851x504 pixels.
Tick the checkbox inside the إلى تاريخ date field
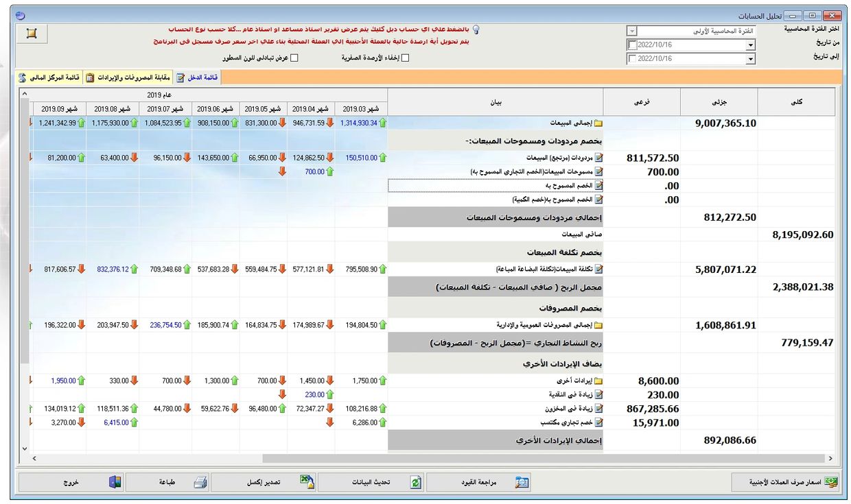[x=632, y=59]
